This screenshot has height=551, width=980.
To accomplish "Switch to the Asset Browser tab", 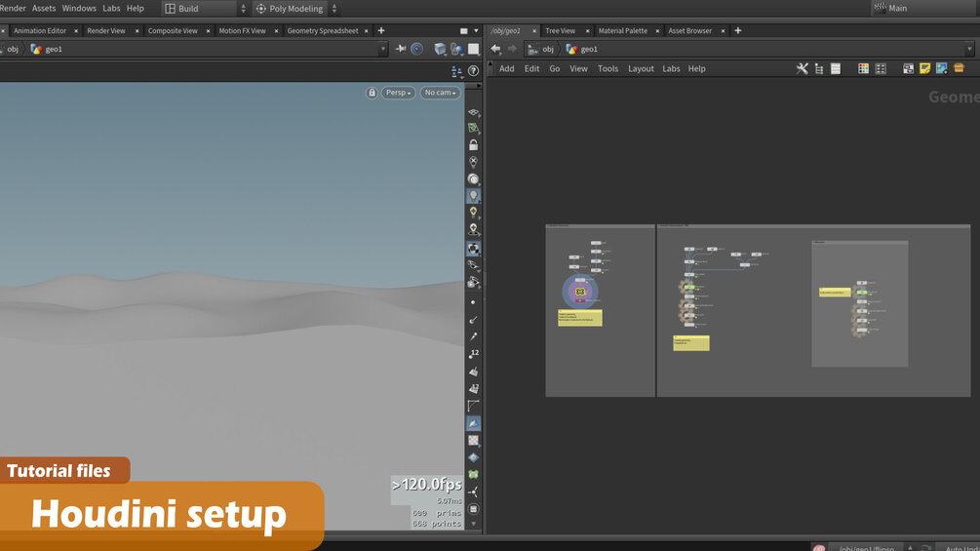I will click(x=690, y=30).
